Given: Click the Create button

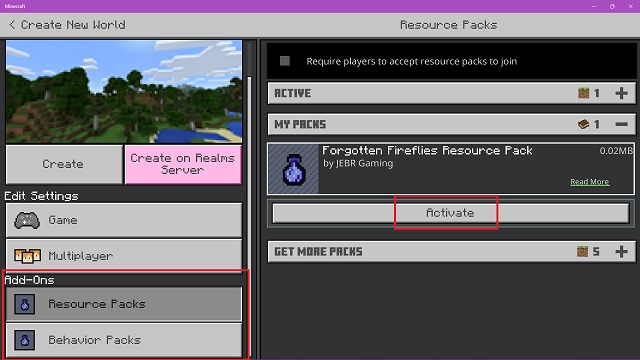Looking at the screenshot, I should tap(64, 164).
